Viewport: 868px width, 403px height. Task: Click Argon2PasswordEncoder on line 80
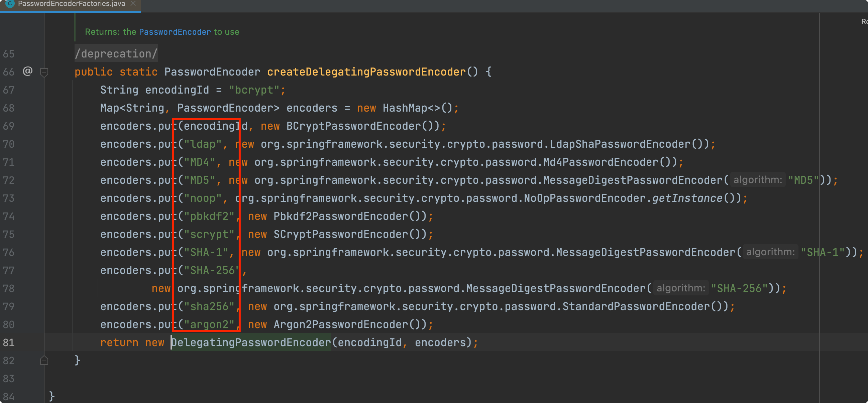pos(341,324)
